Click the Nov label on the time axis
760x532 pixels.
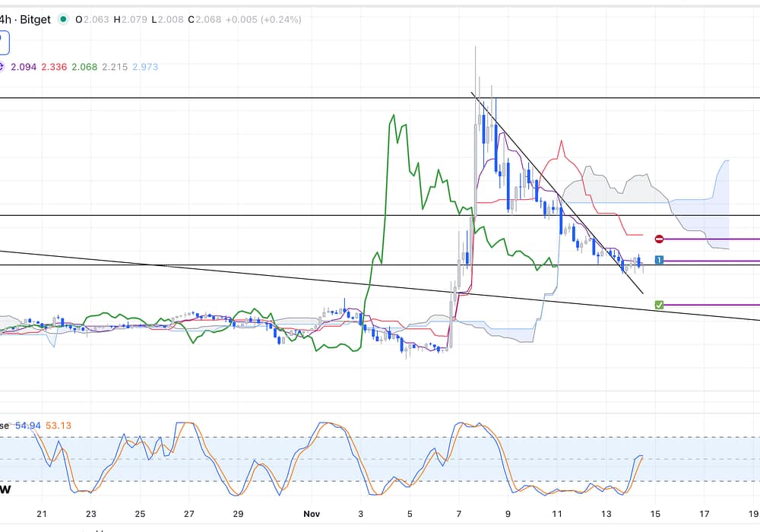point(312,514)
